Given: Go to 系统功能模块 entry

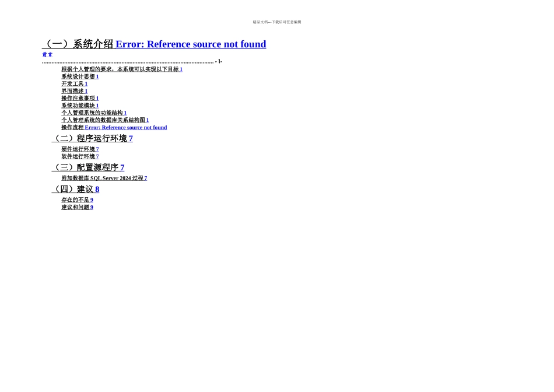Looking at the screenshot, I should pos(80,106).
